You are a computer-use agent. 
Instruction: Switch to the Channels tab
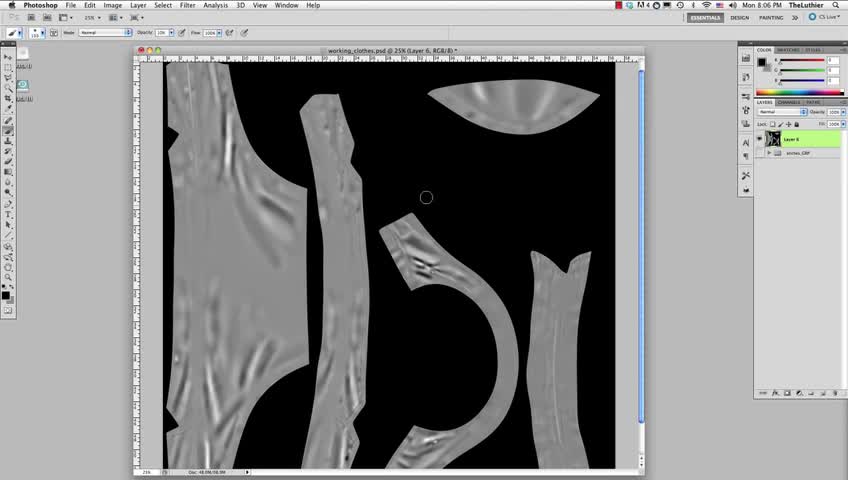789,102
